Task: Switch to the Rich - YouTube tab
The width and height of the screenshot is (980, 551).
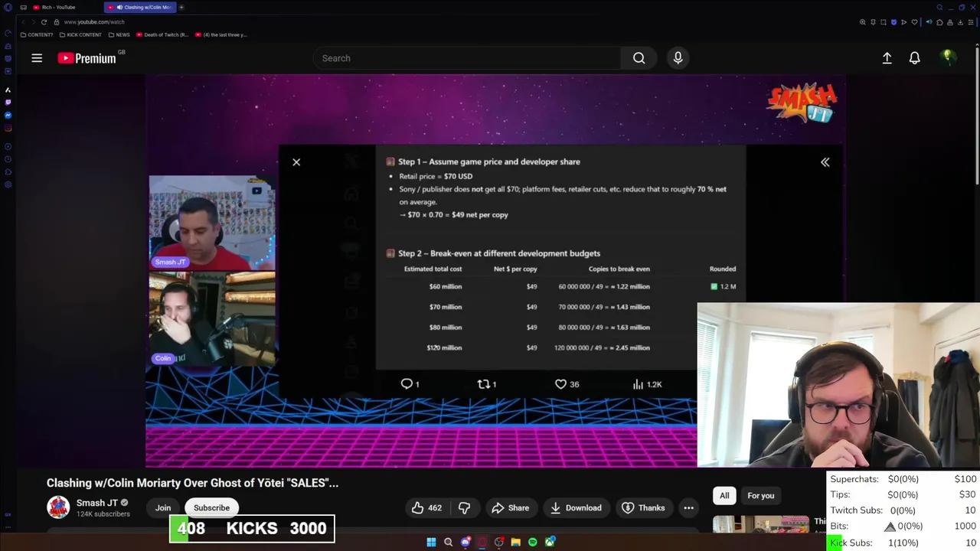Action: [60, 7]
